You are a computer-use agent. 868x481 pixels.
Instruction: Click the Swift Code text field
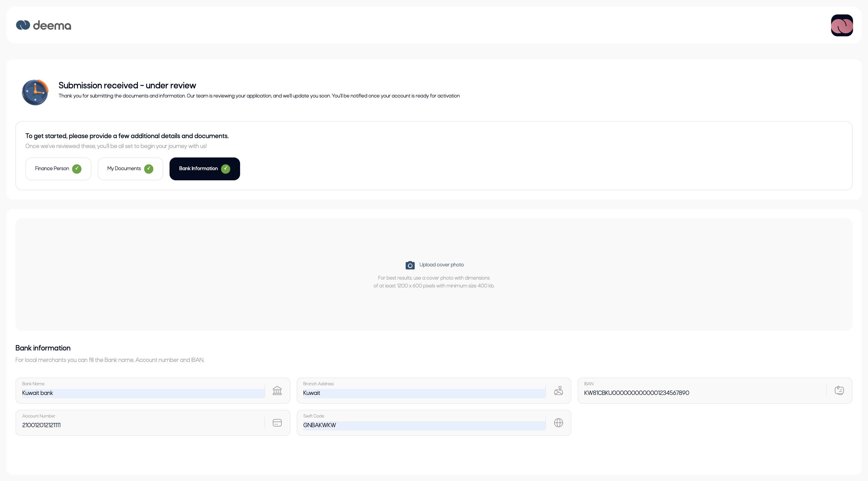click(424, 425)
